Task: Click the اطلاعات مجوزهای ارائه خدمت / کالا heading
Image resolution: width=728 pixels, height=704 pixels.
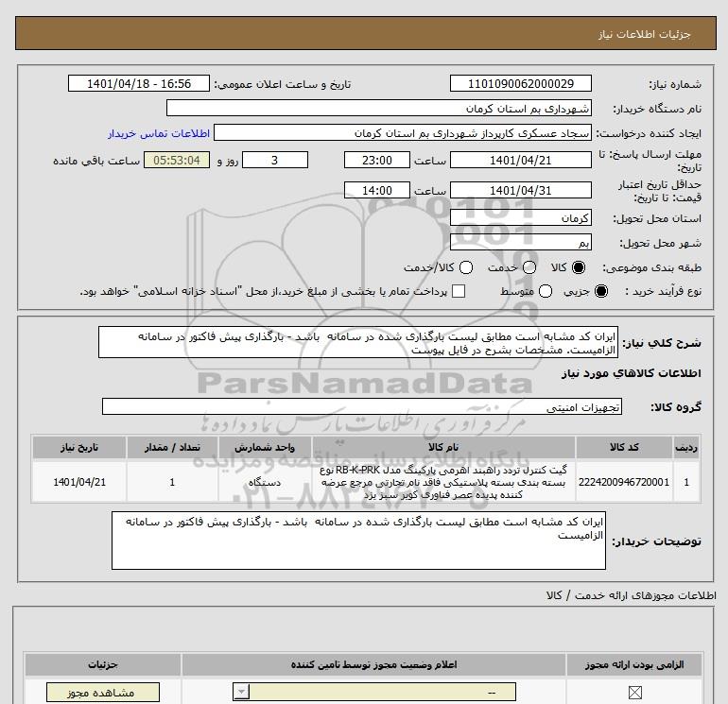Action: [631, 595]
